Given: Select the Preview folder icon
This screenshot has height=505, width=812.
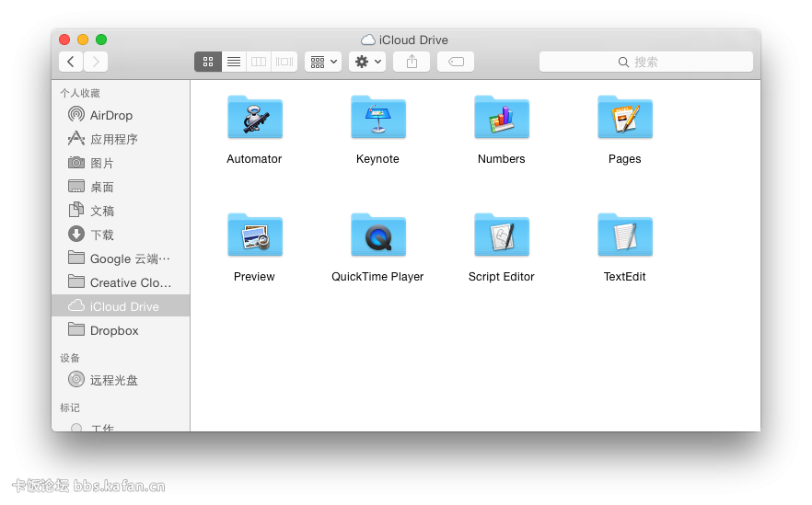Looking at the screenshot, I should click(254, 235).
